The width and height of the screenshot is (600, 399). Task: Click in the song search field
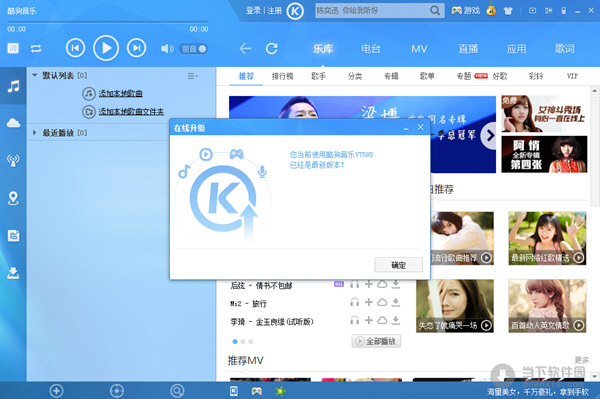[372, 11]
